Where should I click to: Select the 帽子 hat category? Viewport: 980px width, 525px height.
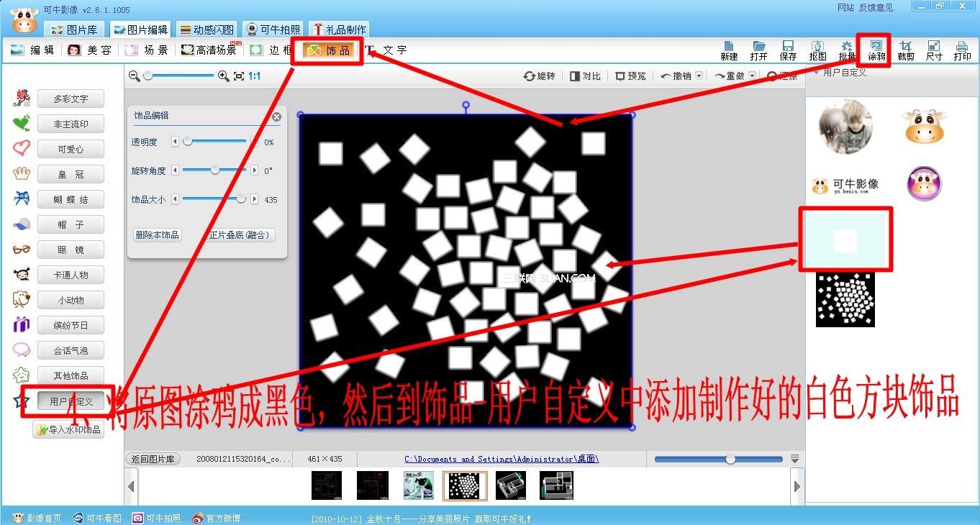pos(71,225)
